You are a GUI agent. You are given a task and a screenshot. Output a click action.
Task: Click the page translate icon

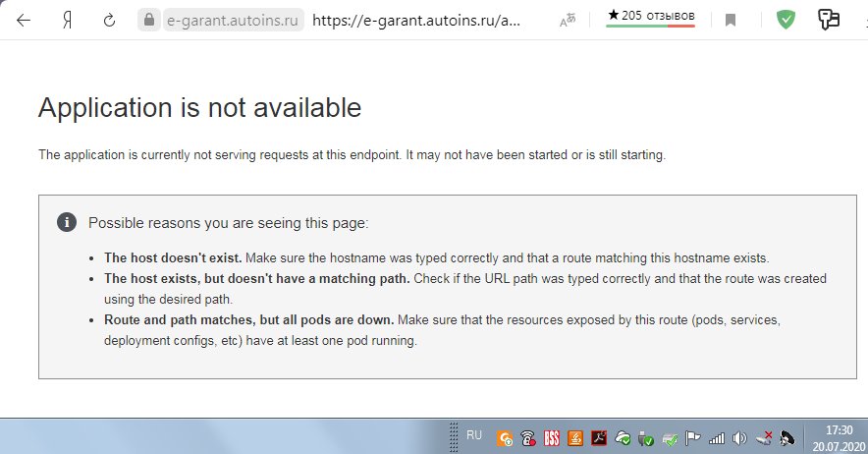pyautogui.click(x=568, y=20)
